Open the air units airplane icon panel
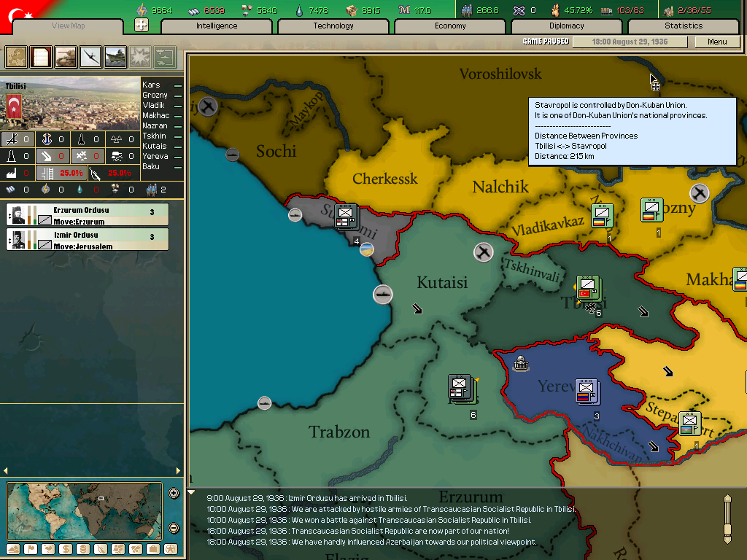The width and height of the screenshot is (747, 560). (x=90, y=56)
